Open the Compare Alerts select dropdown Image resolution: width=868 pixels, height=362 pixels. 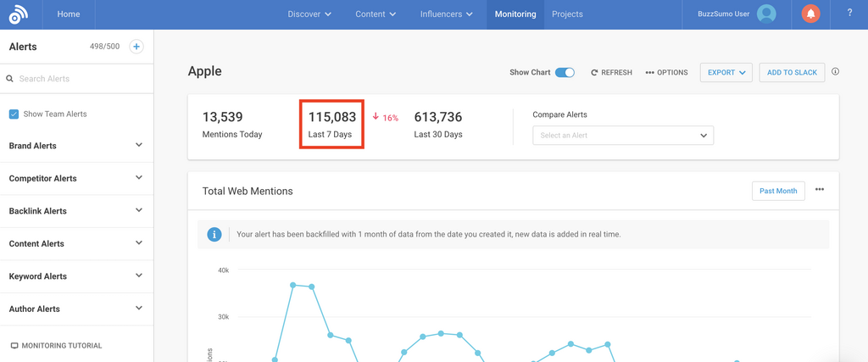tap(623, 136)
